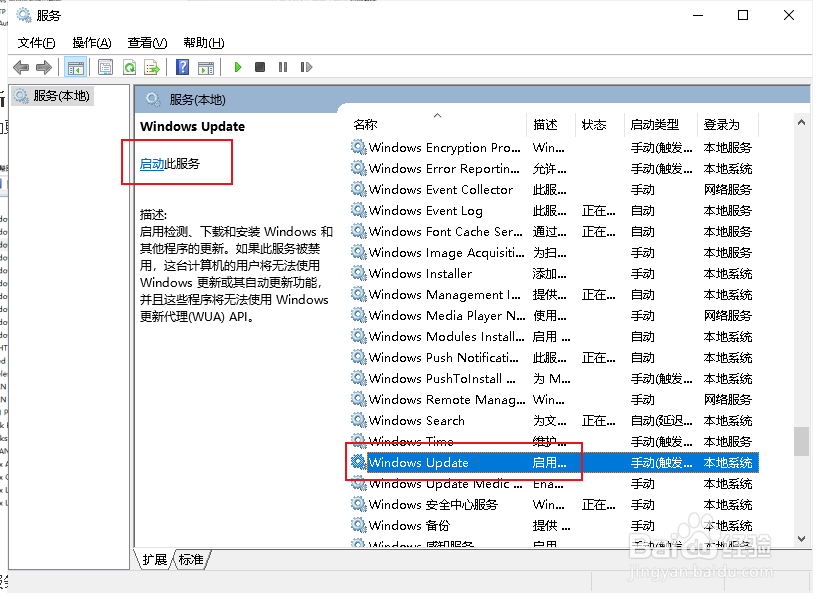820x600 pixels.
Task: Click gear icon of Windows Media Player row
Action: pos(358,315)
